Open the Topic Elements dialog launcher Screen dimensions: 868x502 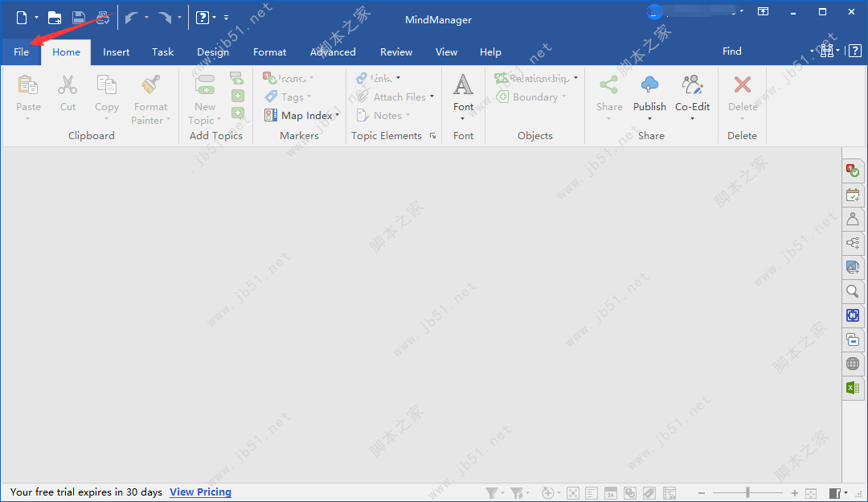pos(432,136)
